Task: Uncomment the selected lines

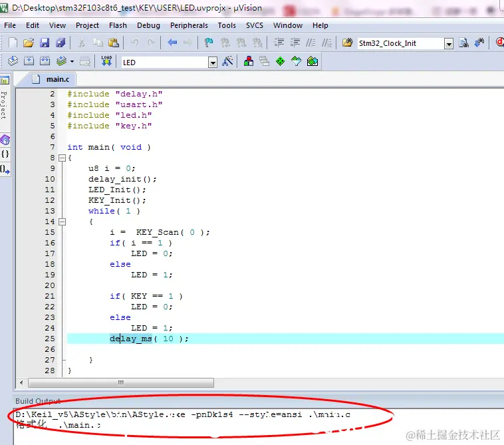Action: click(x=326, y=43)
